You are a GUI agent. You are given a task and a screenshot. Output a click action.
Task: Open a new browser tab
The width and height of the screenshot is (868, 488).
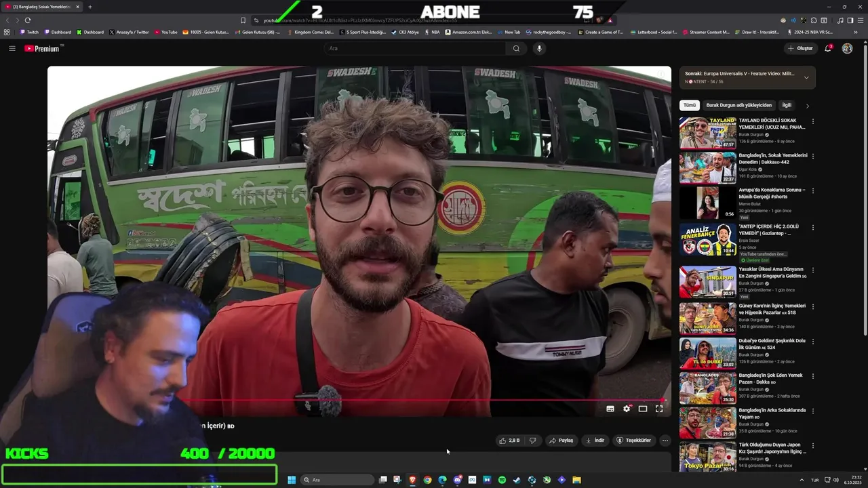90,7
